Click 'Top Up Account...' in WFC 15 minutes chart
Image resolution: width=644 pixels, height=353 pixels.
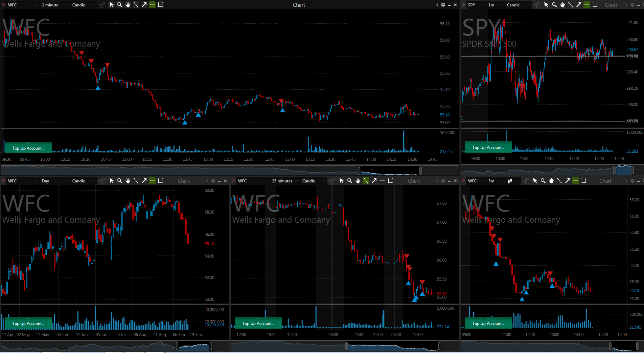point(258,323)
